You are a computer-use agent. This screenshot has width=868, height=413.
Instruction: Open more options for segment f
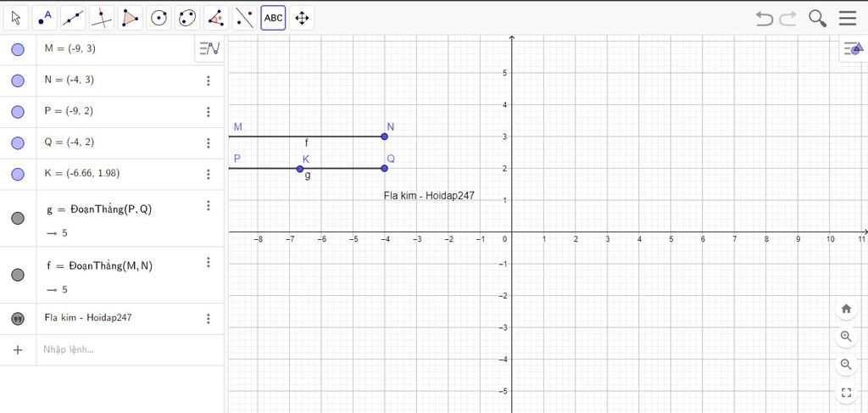(x=209, y=262)
